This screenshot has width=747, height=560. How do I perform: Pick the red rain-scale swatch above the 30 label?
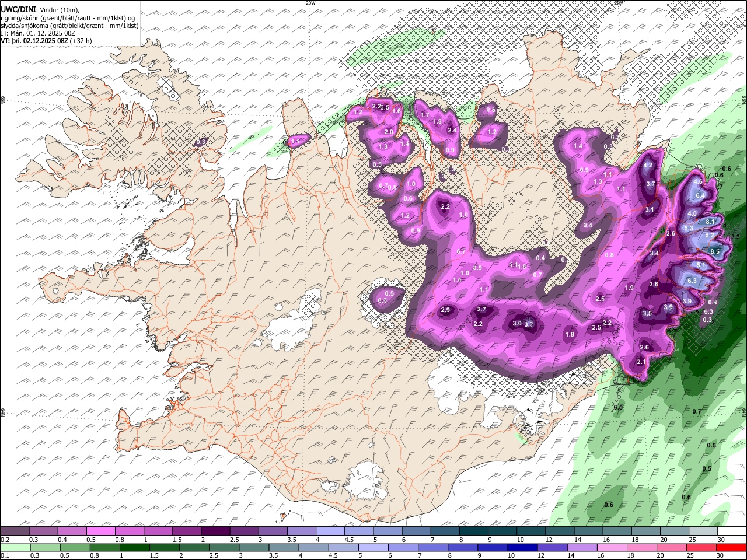click(732, 547)
